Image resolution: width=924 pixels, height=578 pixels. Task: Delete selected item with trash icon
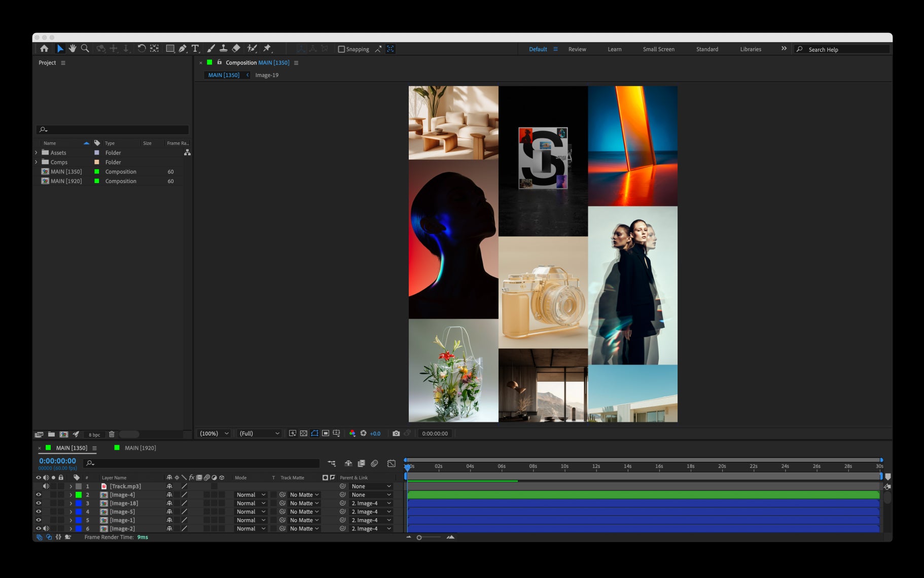[112, 435]
